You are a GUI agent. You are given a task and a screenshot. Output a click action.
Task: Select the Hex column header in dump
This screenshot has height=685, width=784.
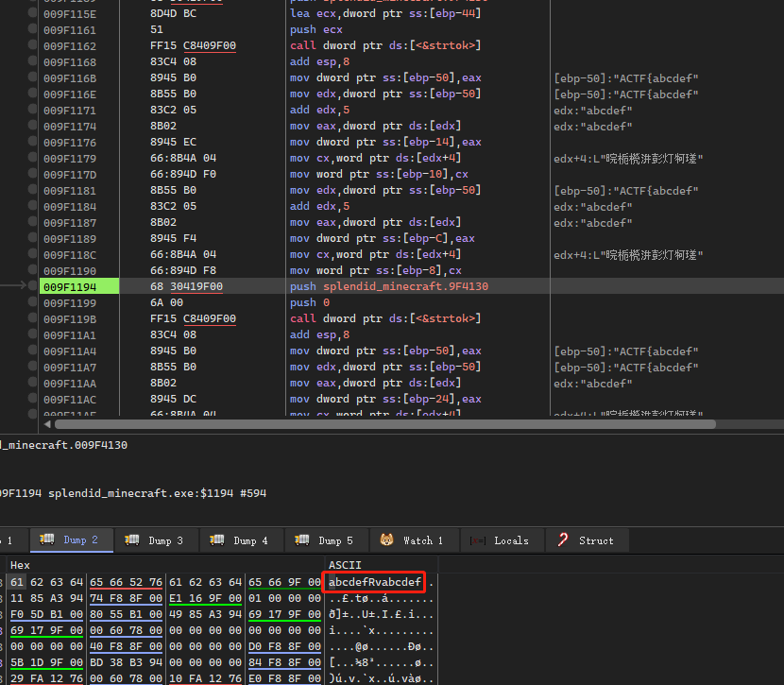point(20,565)
